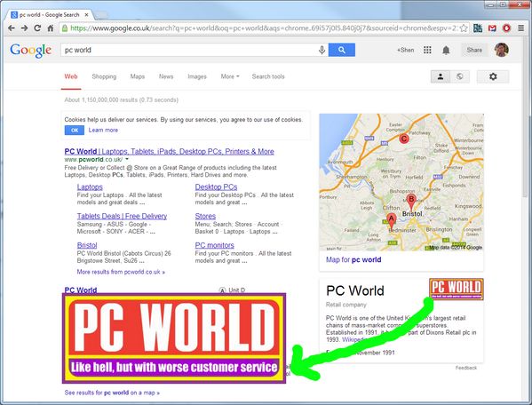This screenshot has width=532, height=405.
Task: Switch to the News results tab
Action: (166, 76)
